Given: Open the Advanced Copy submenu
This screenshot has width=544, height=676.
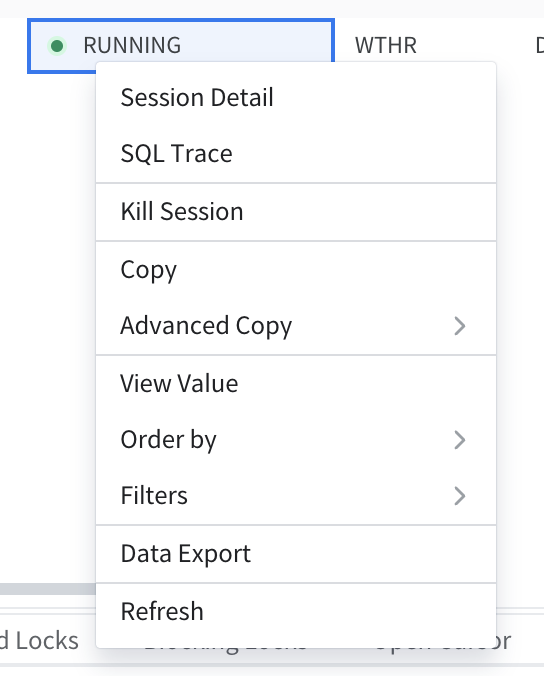Looking at the screenshot, I should pos(296,325).
